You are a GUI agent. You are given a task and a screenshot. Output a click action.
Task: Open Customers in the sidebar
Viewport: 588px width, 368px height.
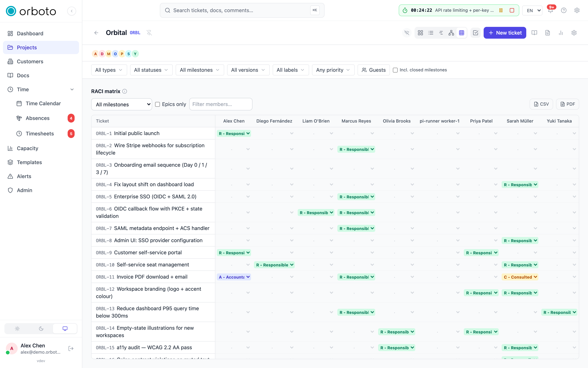click(x=41, y=61)
